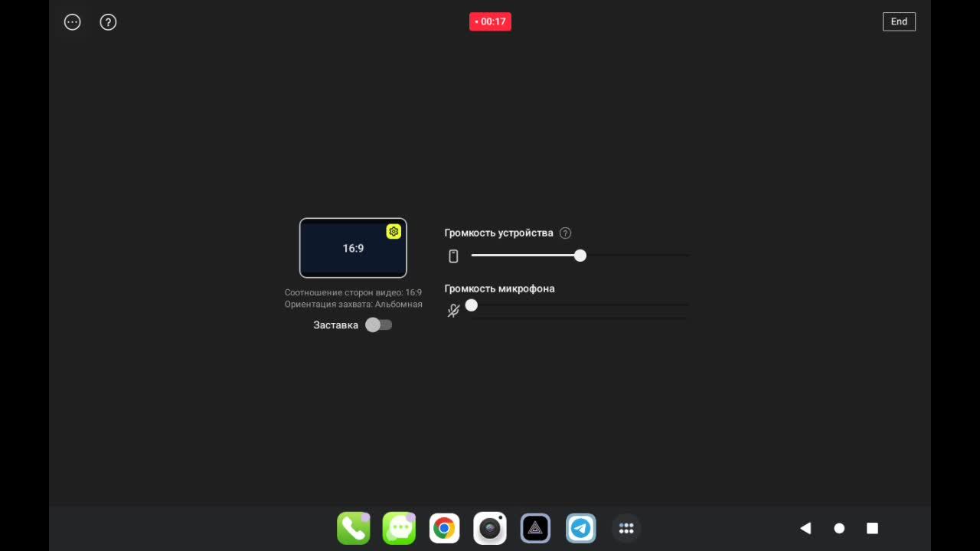Select the 16:9 aspect ratio preview
Viewport: 980px width, 551px height.
pyautogui.click(x=353, y=248)
